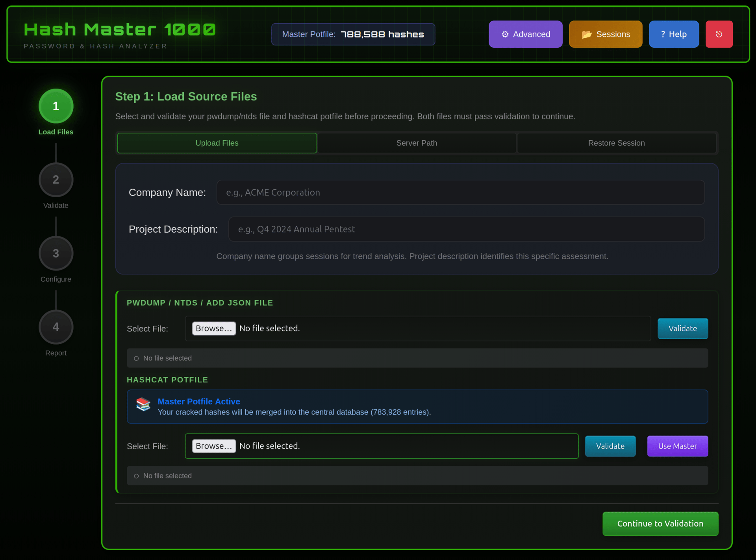Image resolution: width=756 pixels, height=560 pixels.
Task: Open Advanced settings with gear icon
Action: [525, 34]
